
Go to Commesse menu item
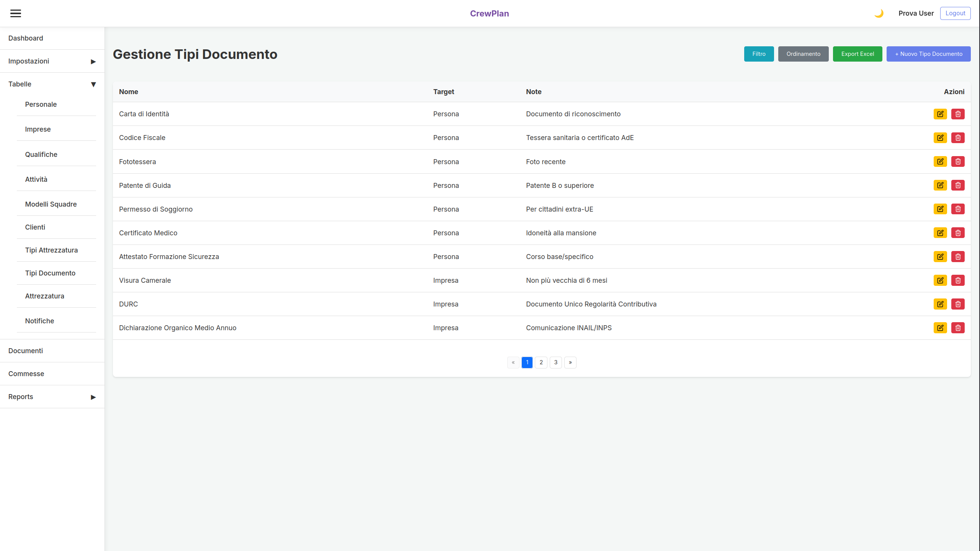[26, 374]
